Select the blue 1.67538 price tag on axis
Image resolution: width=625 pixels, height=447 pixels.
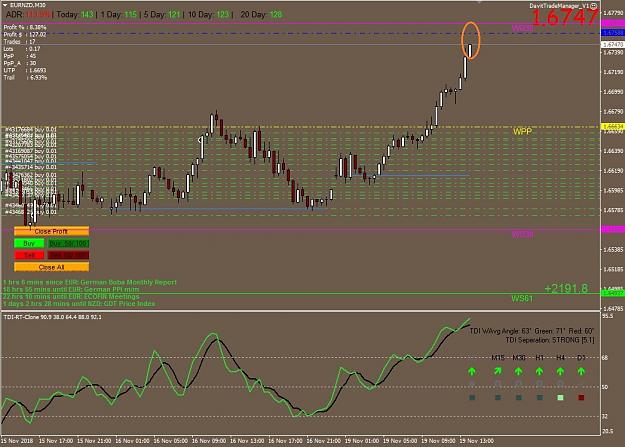click(613, 33)
